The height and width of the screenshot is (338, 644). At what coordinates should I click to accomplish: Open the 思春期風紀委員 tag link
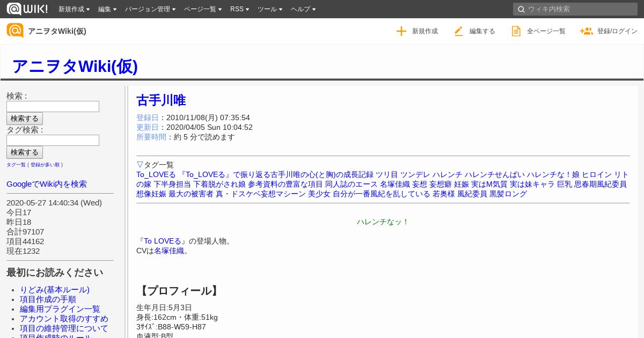tap(601, 184)
